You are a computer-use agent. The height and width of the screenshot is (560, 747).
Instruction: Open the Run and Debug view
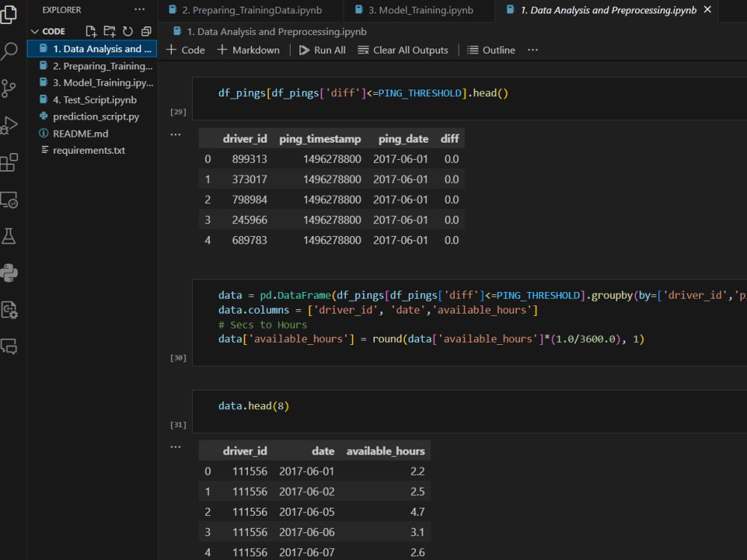coord(10,125)
